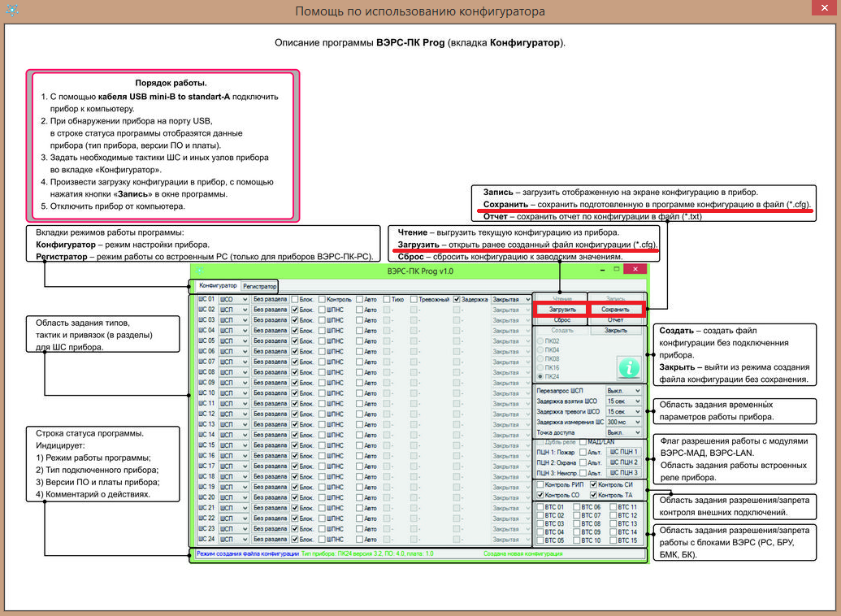Open the Задержка взятия ШСО dropdown
This screenshot has width=841, height=616.
click(623, 401)
